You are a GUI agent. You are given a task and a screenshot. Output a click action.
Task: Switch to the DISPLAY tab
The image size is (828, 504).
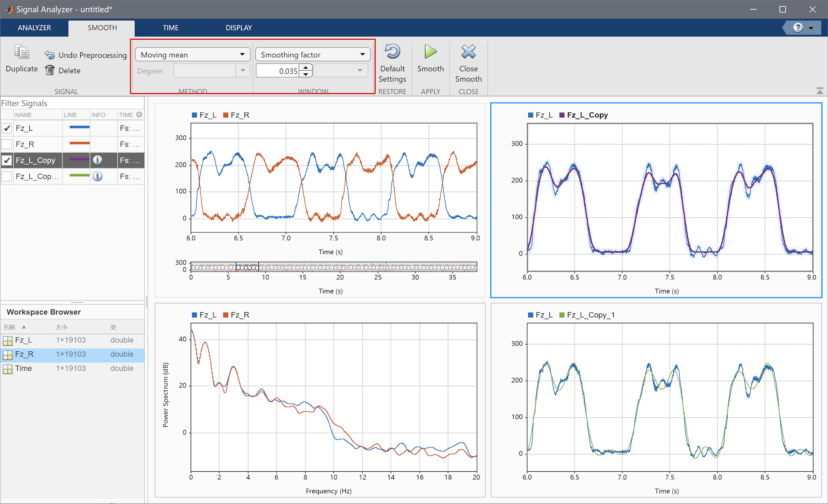[238, 27]
